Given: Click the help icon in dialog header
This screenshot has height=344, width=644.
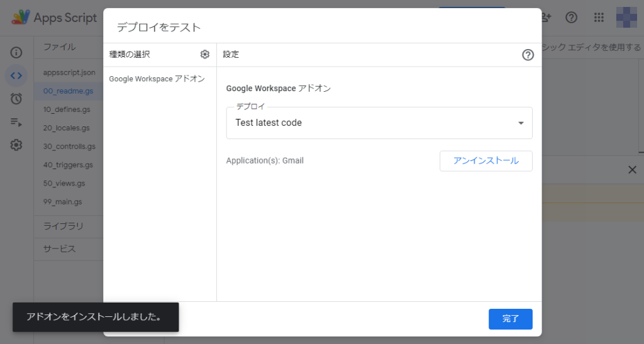Looking at the screenshot, I should tap(528, 55).
